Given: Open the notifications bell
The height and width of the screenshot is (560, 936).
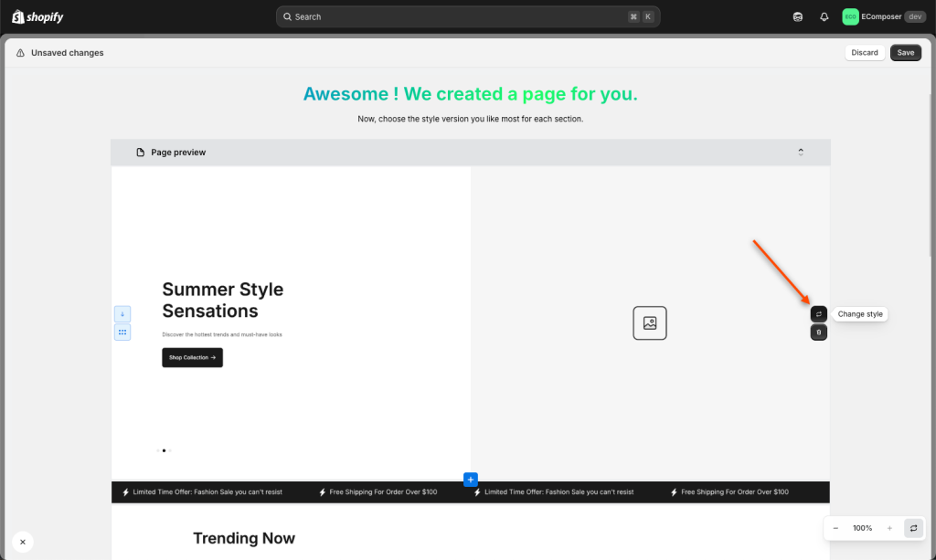Looking at the screenshot, I should [824, 16].
